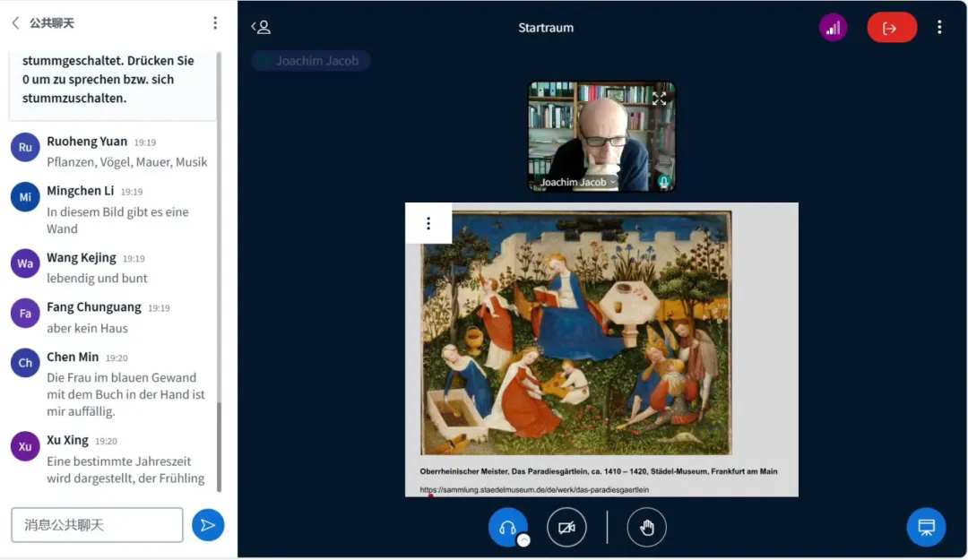Raise hand using the hand icon
Screen dimensions: 968x560
646,527
